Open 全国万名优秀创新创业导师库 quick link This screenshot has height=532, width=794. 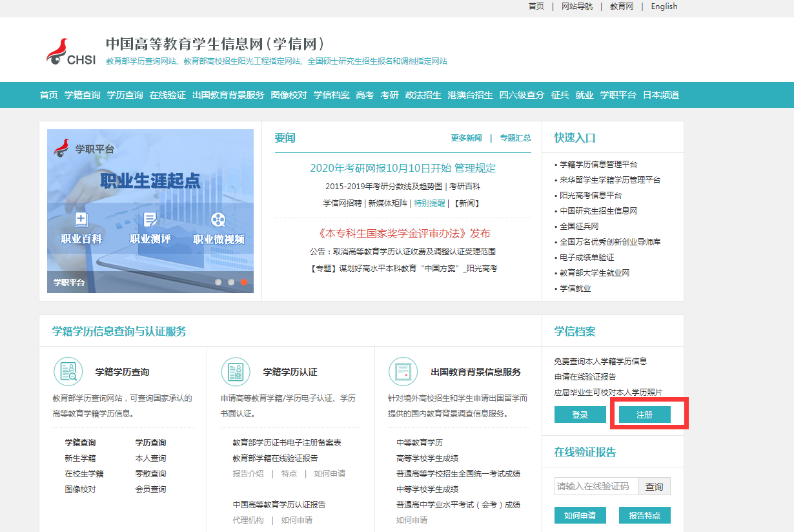[610, 242]
